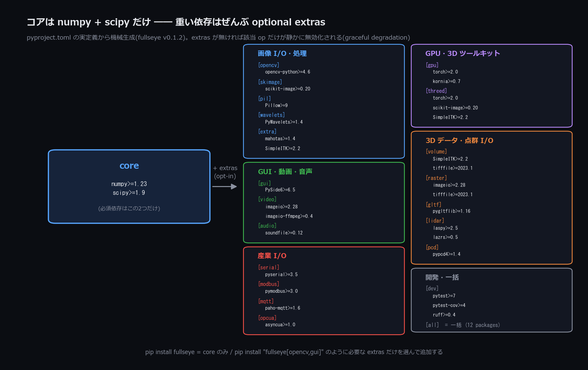Viewport: 588px width, 370px height.
Task: Select the "[video]" extra name
Action: [267, 199]
